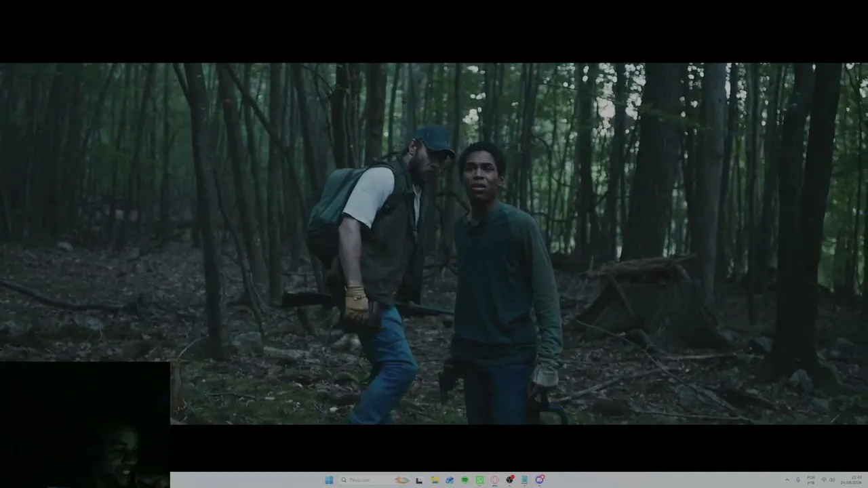Click the Pesquisar search box on taskbar
868x488 pixels.
[376, 480]
